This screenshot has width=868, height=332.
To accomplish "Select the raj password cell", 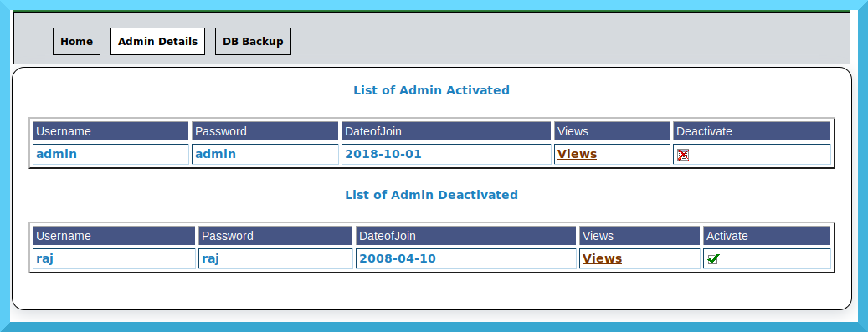I will coord(275,259).
